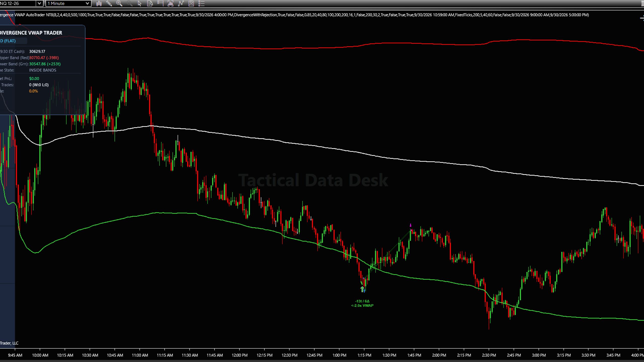The width and height of the screenshot is (644, 362).
Task: Expand the 1 Minute interval dropdown
Action: click(87, 4)
